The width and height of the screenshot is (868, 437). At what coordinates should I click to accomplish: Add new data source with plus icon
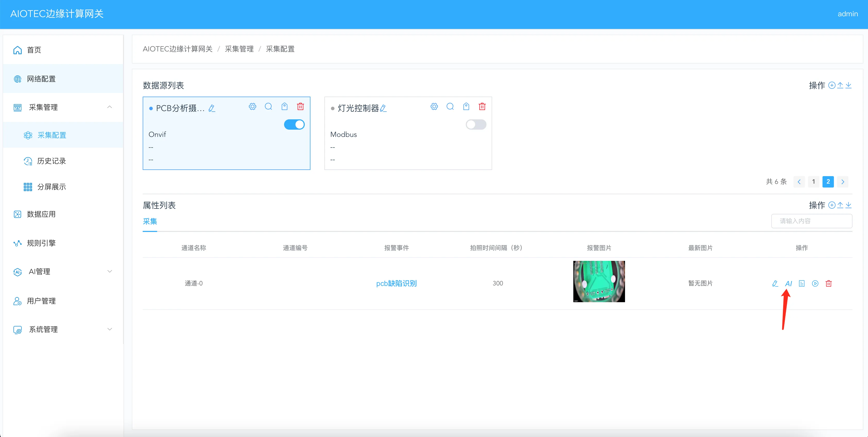(832, 85)
